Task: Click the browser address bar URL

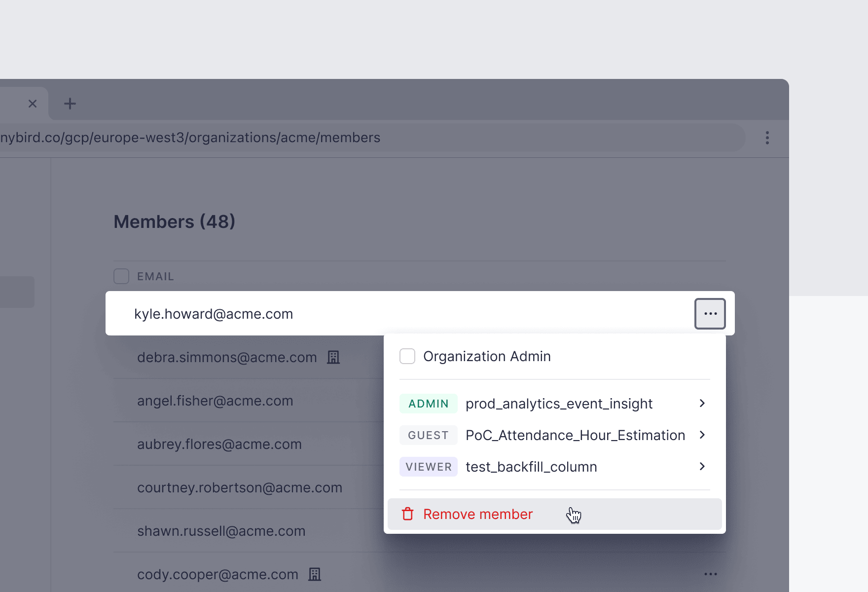Action: tap(190, 138)
